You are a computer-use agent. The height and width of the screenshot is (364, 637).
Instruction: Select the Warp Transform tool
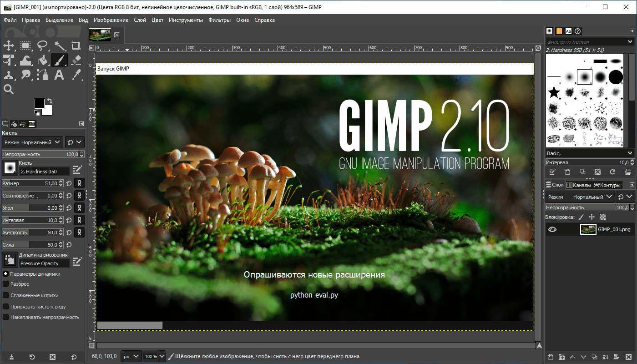click(x=25, y=60)
